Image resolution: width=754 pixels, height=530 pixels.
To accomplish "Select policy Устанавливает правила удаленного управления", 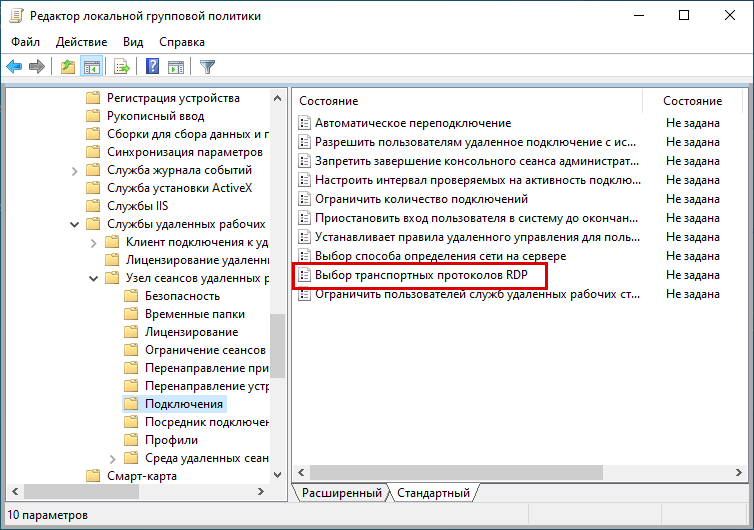I will (477, 237).
